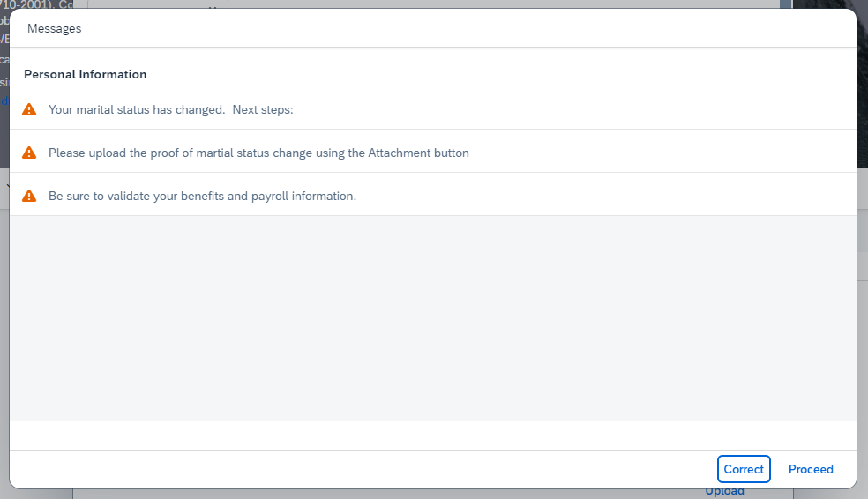
Task: Click warning icon beside validate benefits message
Action: 29,196
